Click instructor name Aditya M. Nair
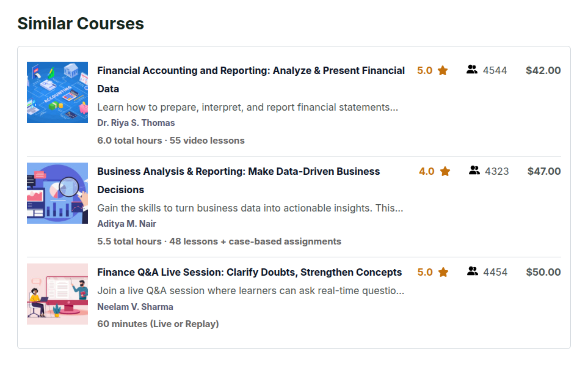The width and height of the screenshot is (588, 368). pyautogui.click(x=126, y=224)
